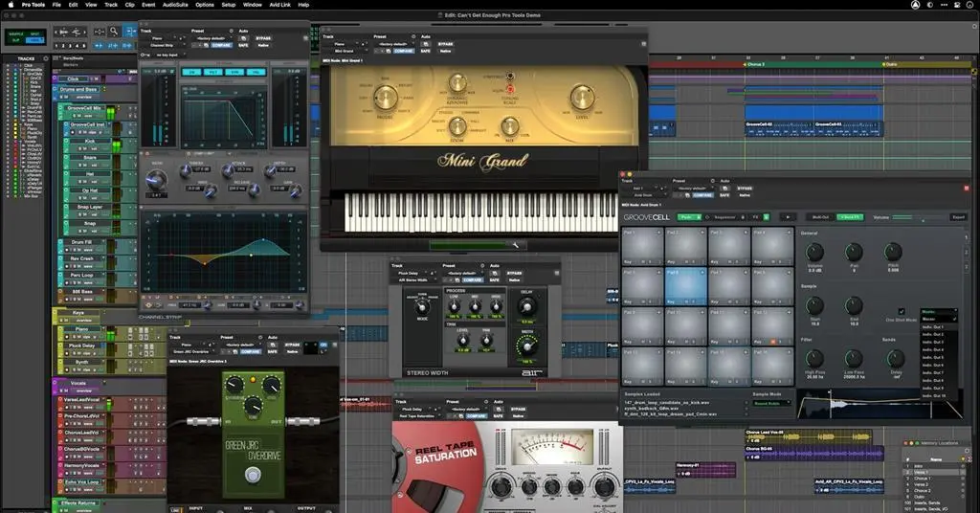Adjust the GrooveCell Volume slider
Screen dimensions: 980x513
[x=921, y=217]
